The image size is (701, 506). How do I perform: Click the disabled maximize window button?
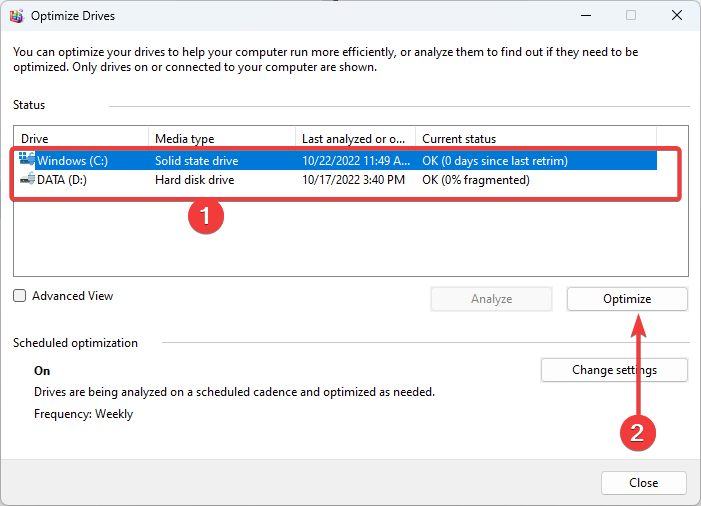(x=631, y=16)
